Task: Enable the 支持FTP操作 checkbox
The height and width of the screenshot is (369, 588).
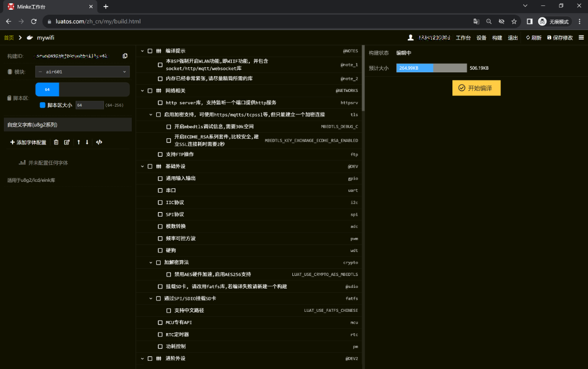Action: 160,155
